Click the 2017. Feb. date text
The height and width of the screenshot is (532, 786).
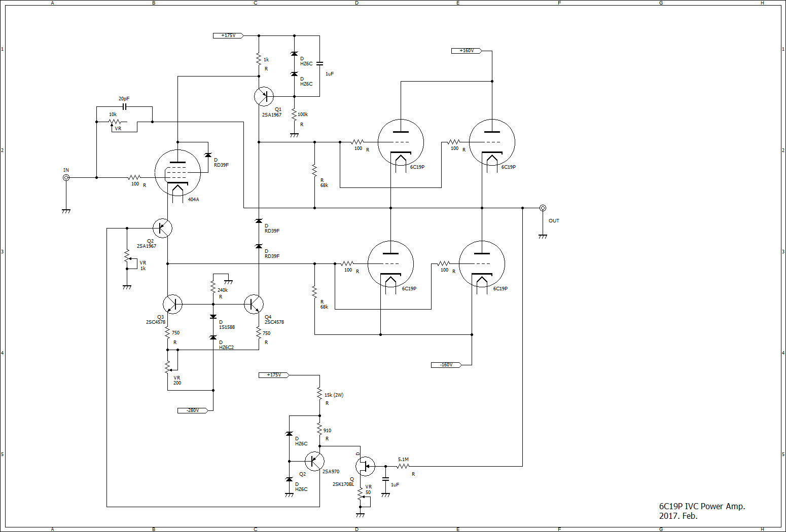678,516
